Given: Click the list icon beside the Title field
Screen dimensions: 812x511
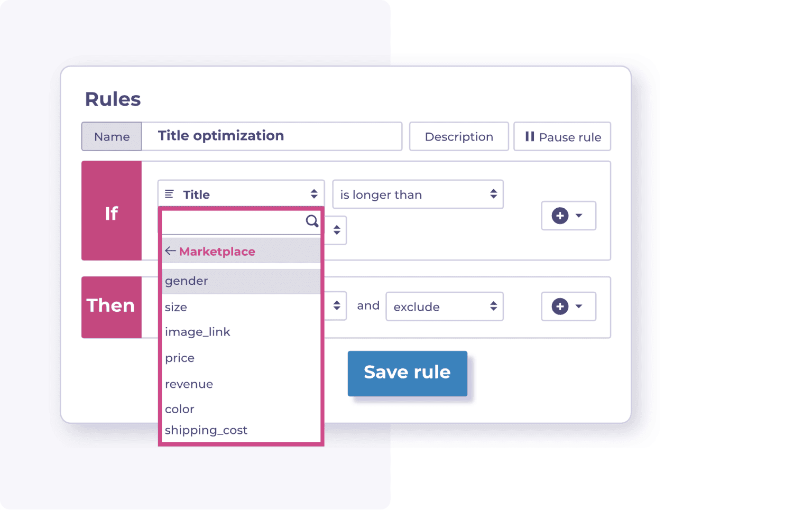Looking at the screenshot, I should [x=170, y=194].
